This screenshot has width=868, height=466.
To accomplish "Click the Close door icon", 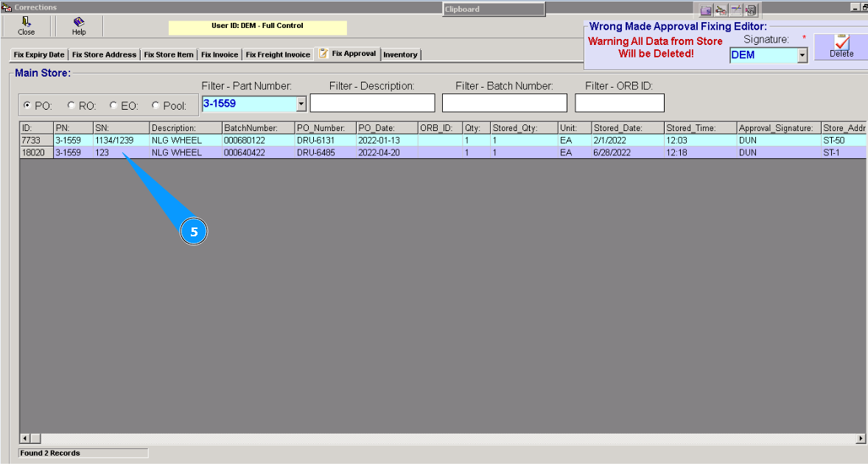I will pos(26,21).
